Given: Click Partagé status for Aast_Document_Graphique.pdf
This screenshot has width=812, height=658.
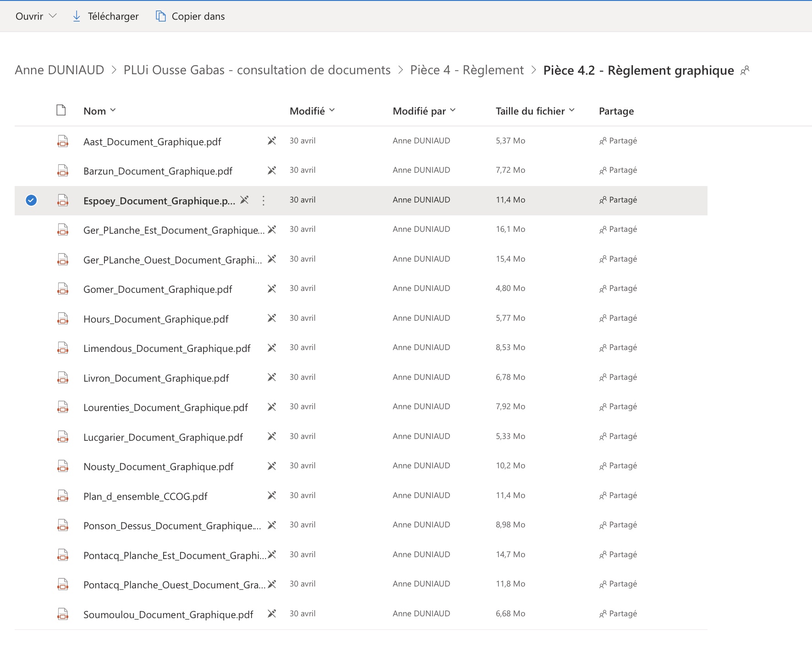Looking at the screenshot, I should 618,141.
